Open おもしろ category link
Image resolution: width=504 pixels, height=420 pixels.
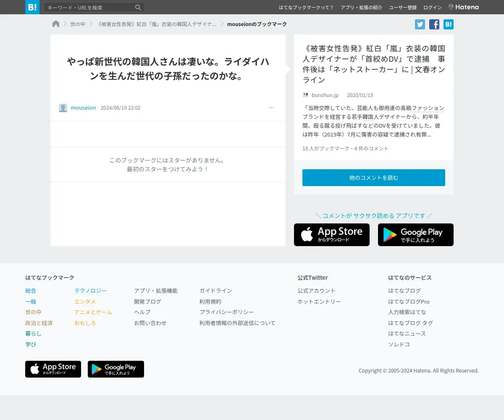pyautogui.click(x=85, y=323)
